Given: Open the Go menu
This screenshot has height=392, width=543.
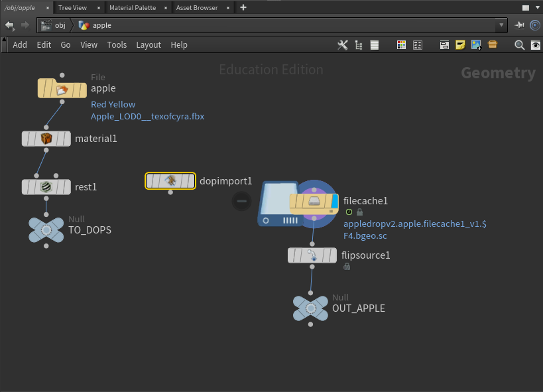Looking at the screenshot, I should tap(66, 44).
